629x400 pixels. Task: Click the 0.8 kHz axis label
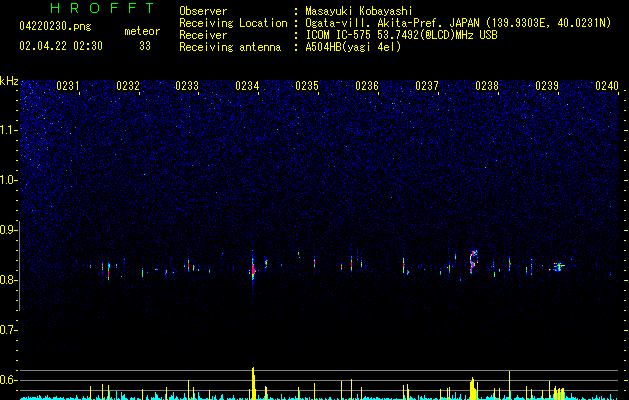pyautogui.click(x=9, y=280)
